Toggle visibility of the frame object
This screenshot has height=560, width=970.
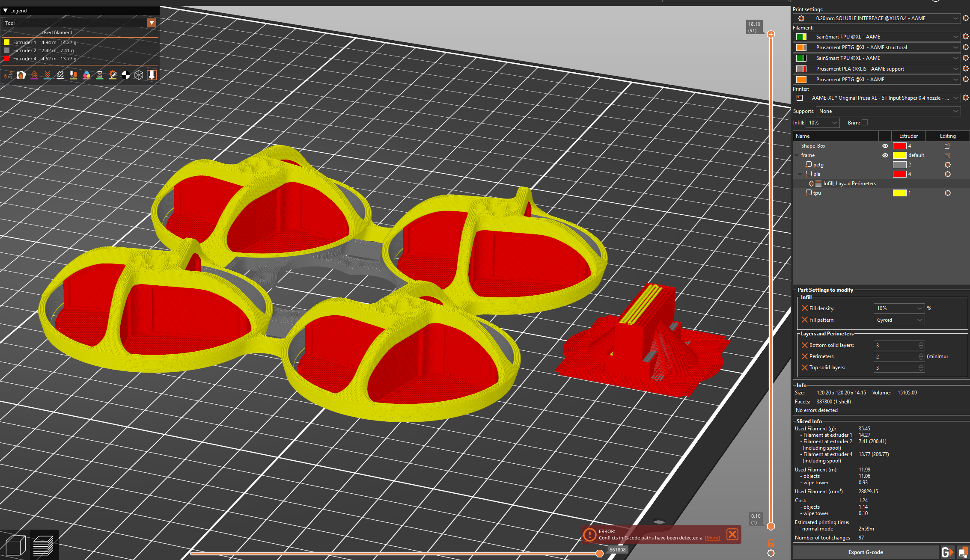click(x=885, y=155)
